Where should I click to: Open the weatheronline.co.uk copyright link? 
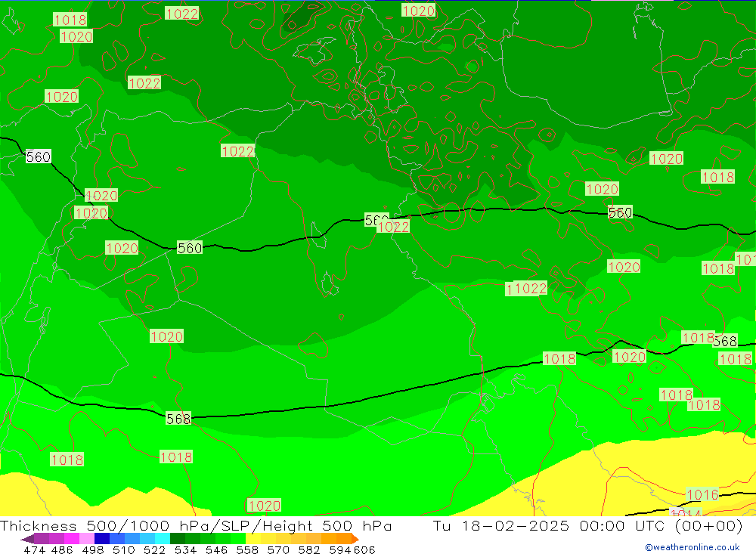click(x=692, y=547)
